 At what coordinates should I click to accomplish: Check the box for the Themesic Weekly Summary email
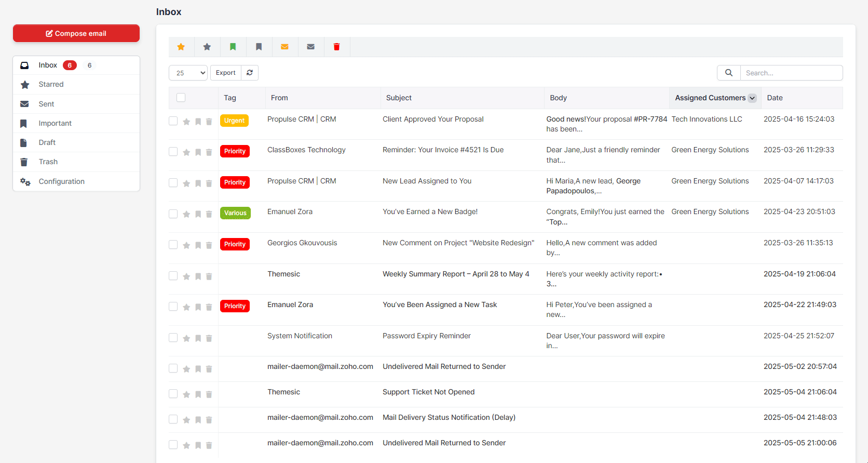click(173, 276)
